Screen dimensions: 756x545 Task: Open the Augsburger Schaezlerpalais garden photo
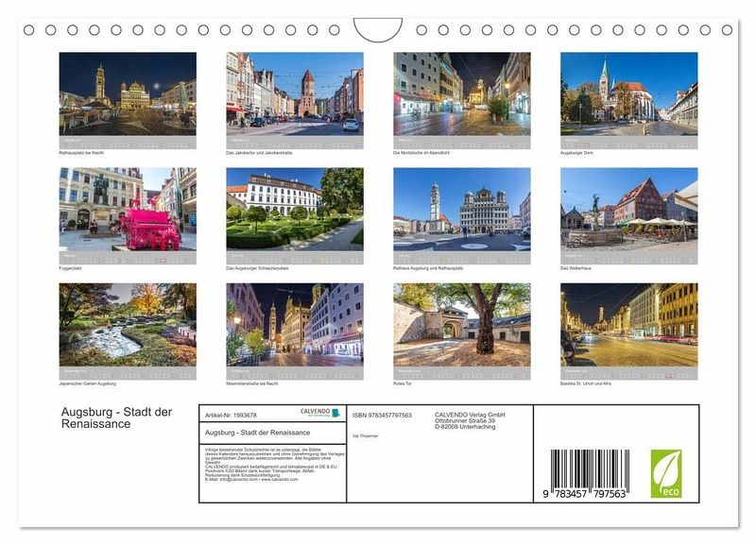294,209
